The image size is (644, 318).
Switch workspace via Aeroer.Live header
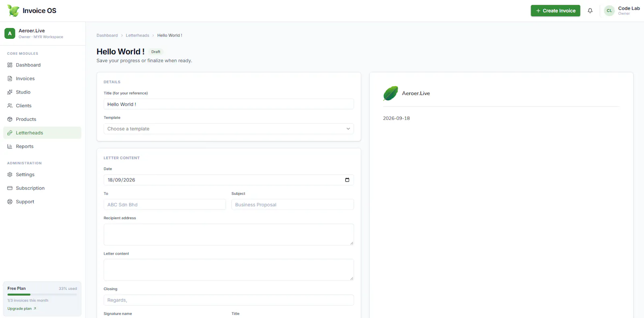pyautogui.click(x=42, y=33)
